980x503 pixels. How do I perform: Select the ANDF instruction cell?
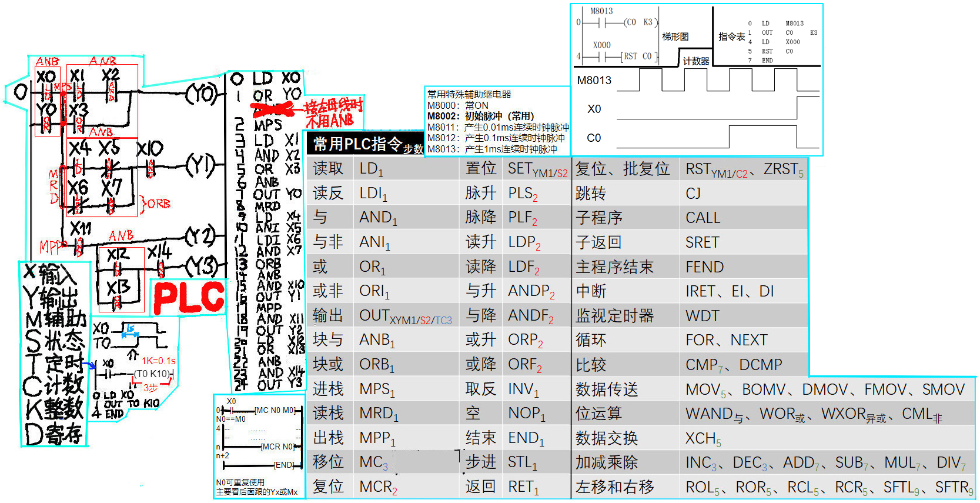(536, 316)
